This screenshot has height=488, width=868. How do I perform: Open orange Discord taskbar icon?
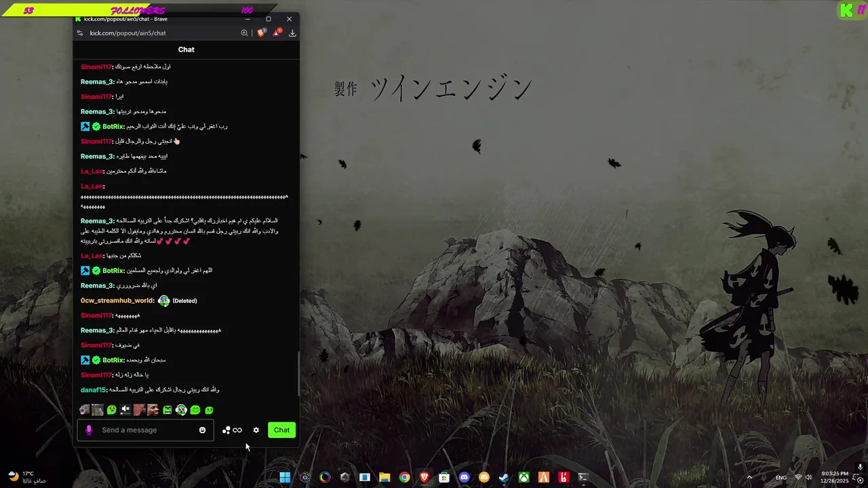tap(484, 477)
